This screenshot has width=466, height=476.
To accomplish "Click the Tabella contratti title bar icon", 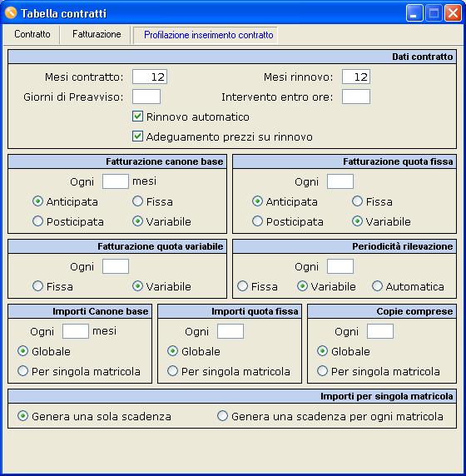I will click(x=11, y=13).
